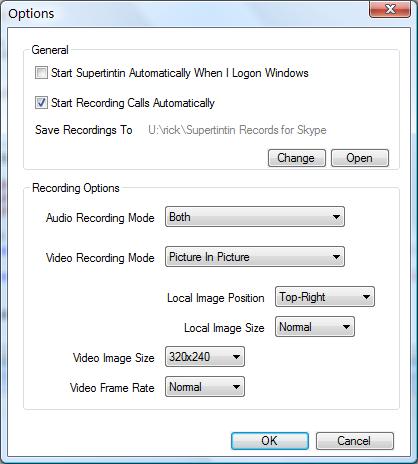Confirm settings with the OK button
Image resolution: width=418 pixels, height=464 pixels.
point(270,441)
